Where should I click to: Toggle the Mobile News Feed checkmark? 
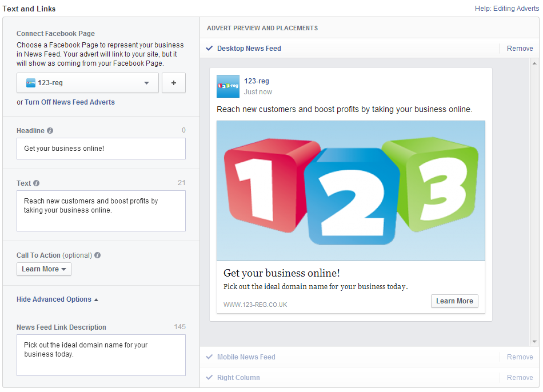coord(209,357)
